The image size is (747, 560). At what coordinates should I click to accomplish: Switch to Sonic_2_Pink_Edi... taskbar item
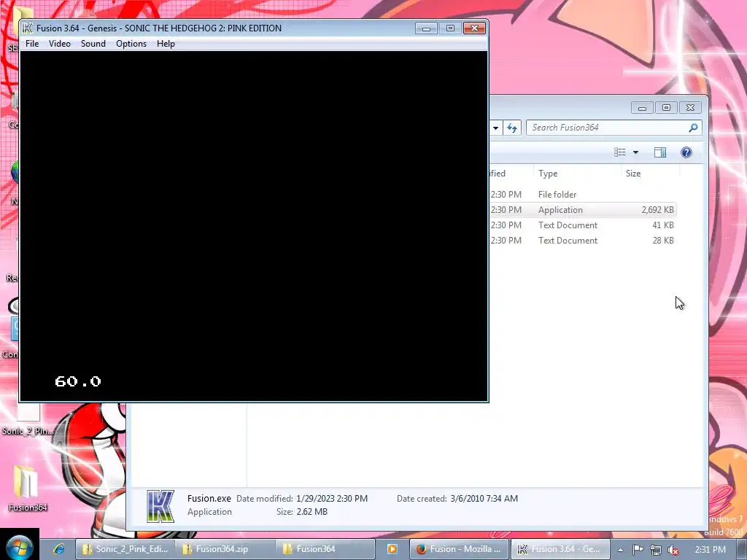(x=125, y=549)
